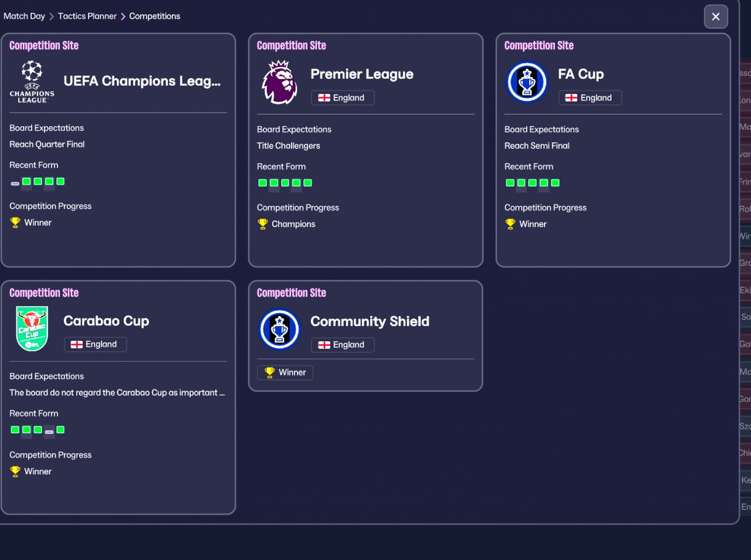
Task: Click the Community Shield trophy badge
Action: coord(279,330)
